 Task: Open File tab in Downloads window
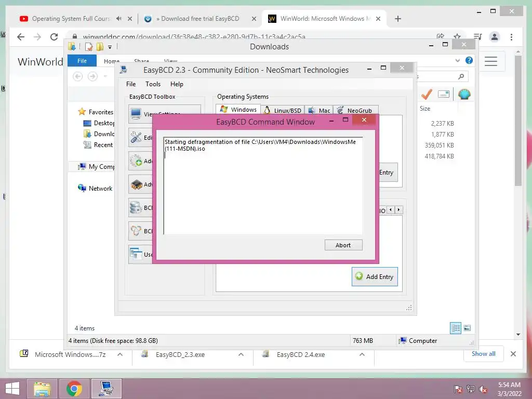[x=82, y=61]
